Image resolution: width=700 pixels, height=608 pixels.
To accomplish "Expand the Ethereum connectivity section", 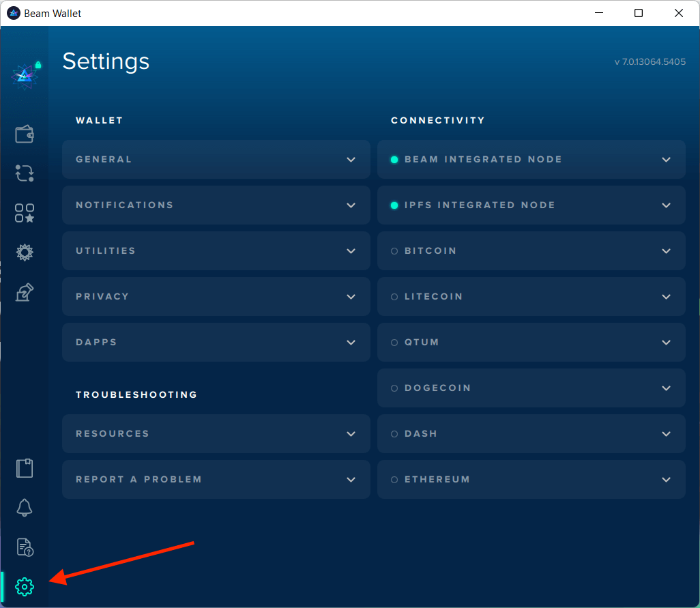I will point(531,480).
